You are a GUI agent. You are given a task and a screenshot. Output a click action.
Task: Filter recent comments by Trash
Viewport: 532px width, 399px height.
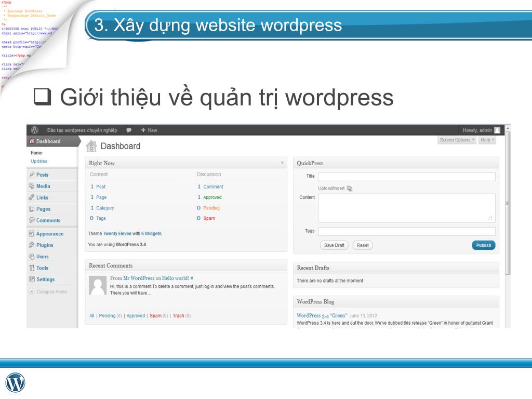coord(179,316)
